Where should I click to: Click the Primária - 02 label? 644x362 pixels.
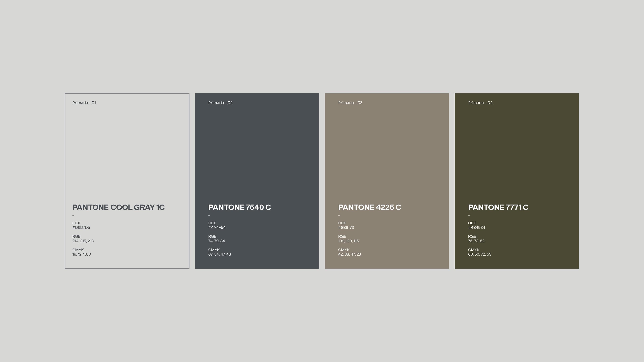click(x=220, y=103)
